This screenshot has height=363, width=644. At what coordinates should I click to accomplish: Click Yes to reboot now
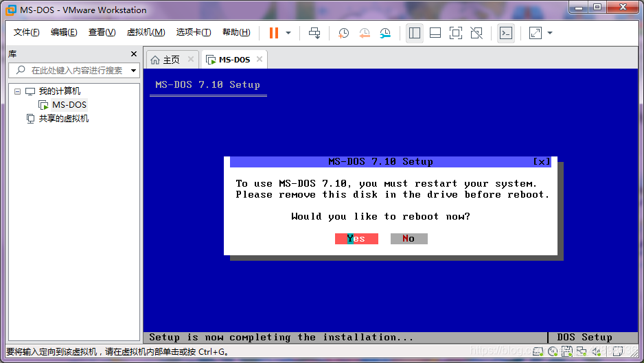pyautogui.click(x=356, y=239)
